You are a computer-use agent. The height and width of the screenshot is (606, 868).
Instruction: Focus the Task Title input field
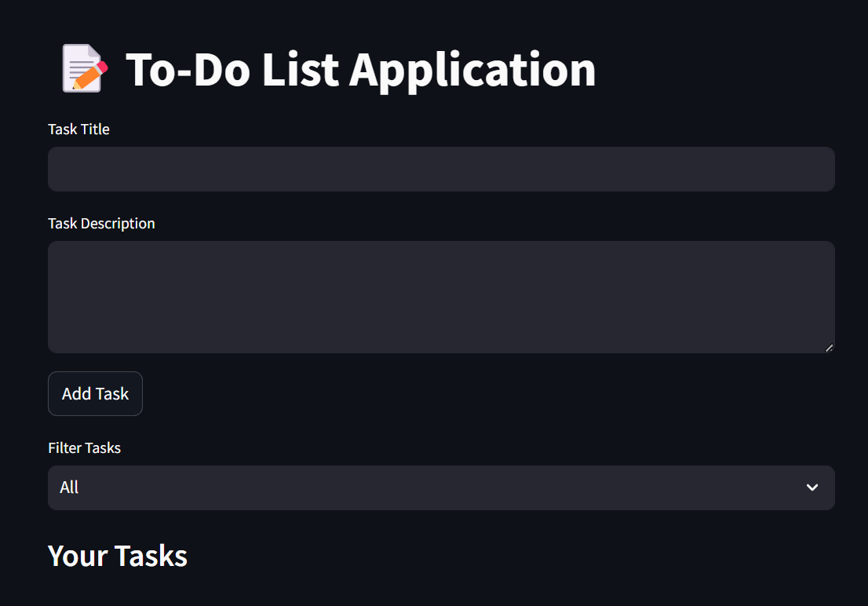tap(441, 169)
